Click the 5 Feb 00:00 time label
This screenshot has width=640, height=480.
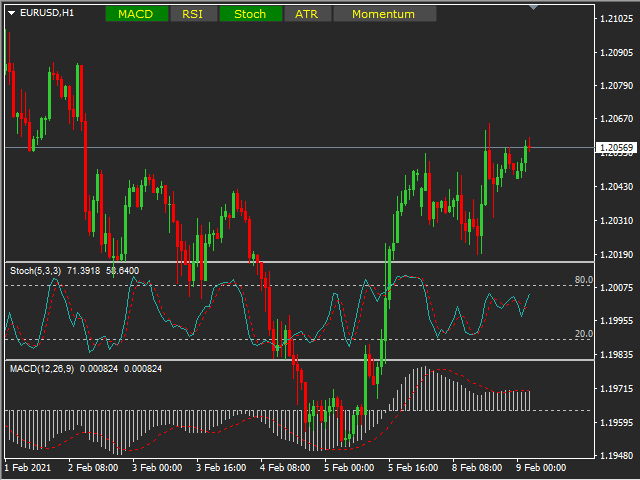tap(349, 468)
